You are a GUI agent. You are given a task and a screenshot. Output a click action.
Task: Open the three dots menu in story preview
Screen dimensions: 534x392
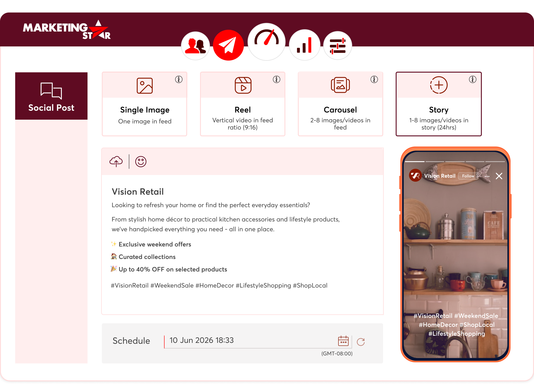click(x=487, y=176)
